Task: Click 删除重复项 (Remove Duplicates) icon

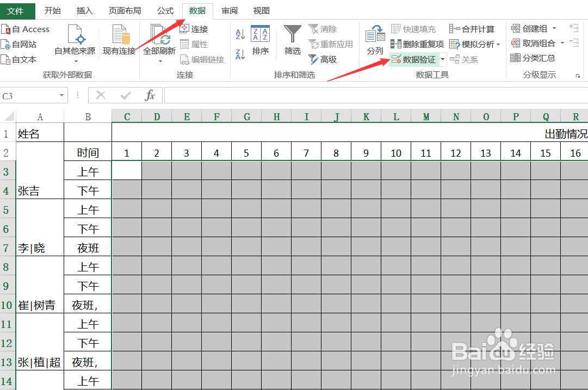Action: click(417, 44)
